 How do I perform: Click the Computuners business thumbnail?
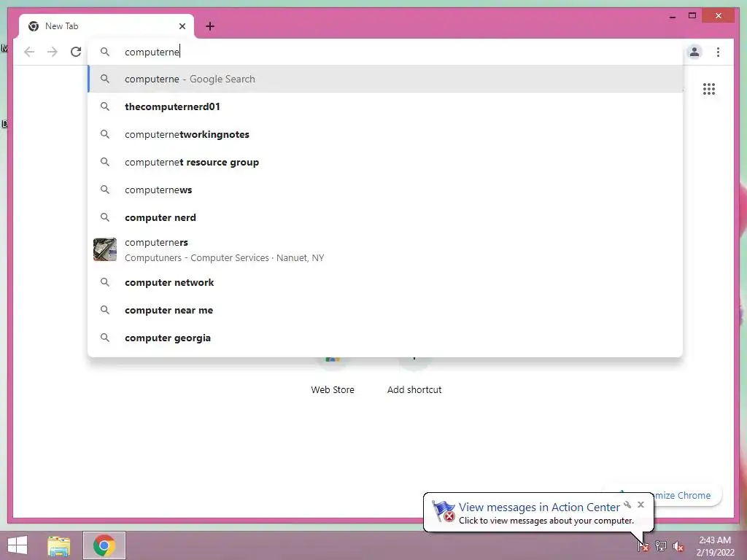105,249
